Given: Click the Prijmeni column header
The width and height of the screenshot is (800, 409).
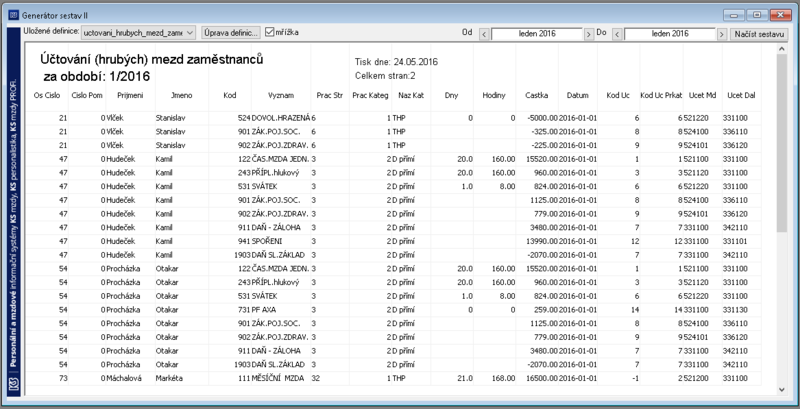Looking at the screenshot, I should click(x=130, y=95).
